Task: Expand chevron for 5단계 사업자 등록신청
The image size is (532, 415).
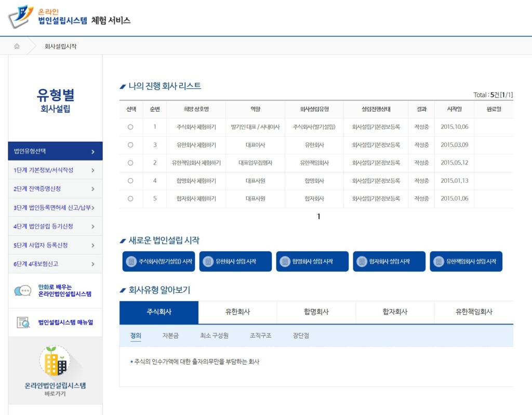Action: coord(93,245)
